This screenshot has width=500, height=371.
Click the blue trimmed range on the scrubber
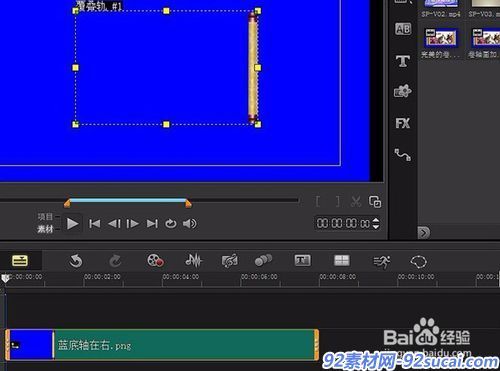(x=128, y=200)
